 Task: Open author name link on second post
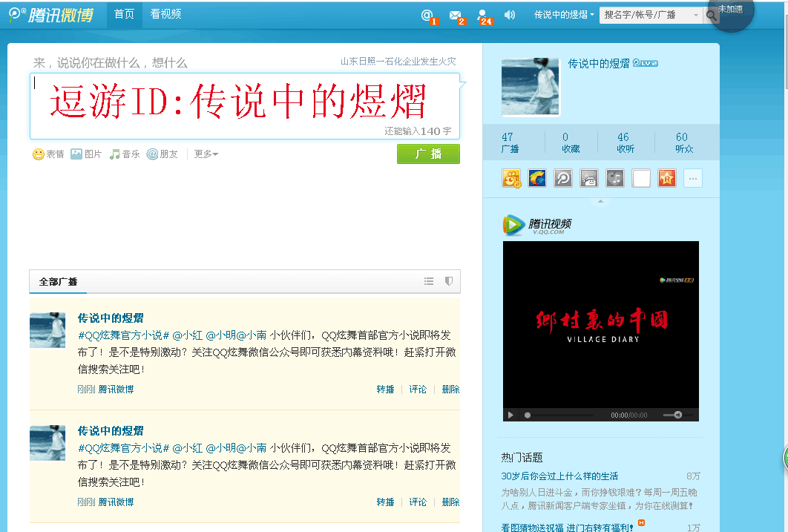coord(111,430)
